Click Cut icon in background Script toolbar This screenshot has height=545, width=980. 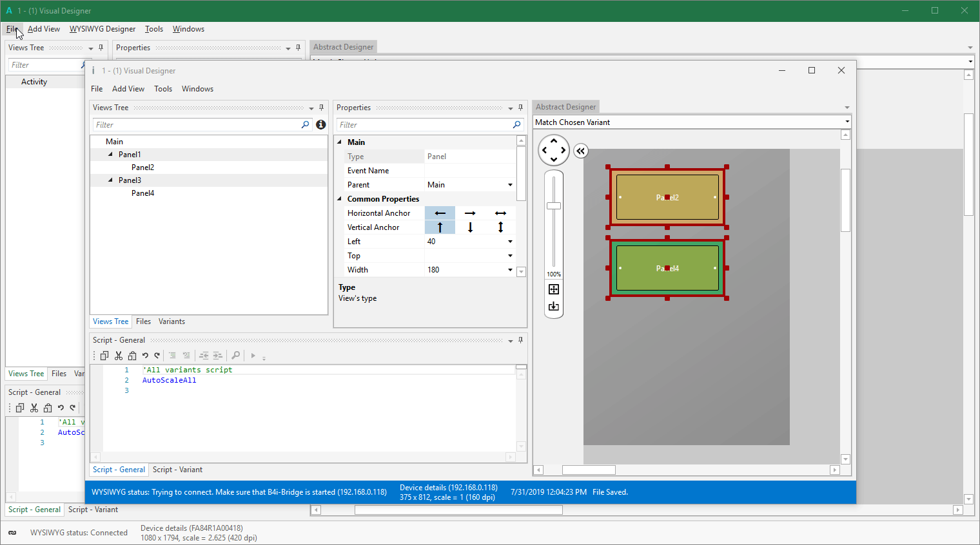34,408
